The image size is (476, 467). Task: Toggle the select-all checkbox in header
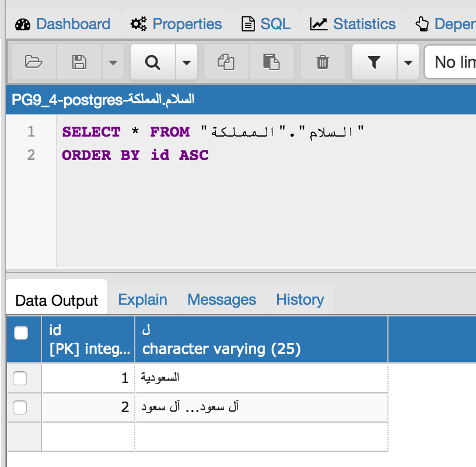tap(21, 333)
